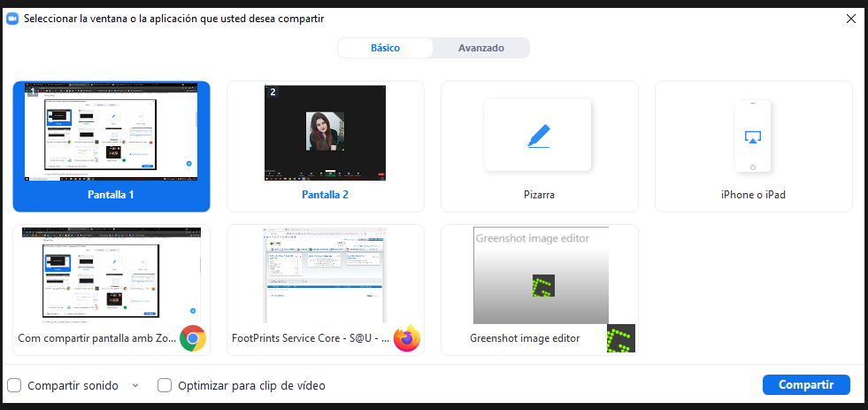Choose the Greenshot image editor window preview
Viewport: 868px width, 410px height.
pyautogui.click(x=540, y=275)
